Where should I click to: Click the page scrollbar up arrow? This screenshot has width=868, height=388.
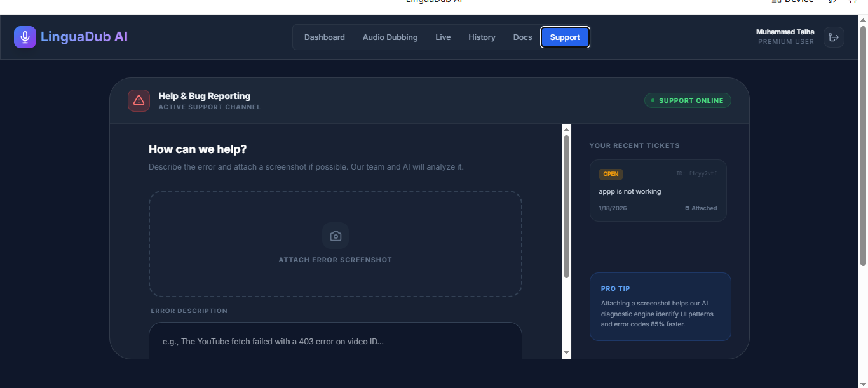point(863,20)
